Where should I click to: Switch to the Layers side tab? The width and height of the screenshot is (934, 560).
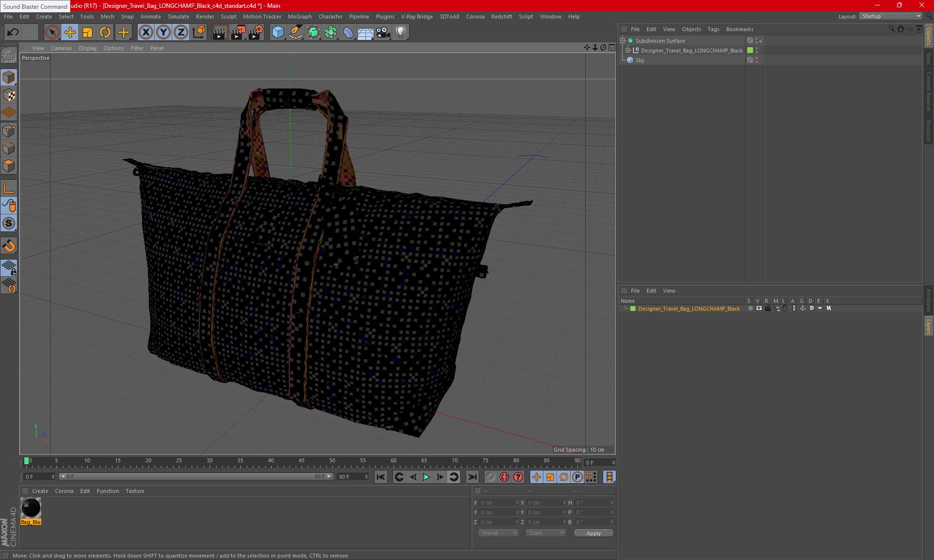coord(929,326)
